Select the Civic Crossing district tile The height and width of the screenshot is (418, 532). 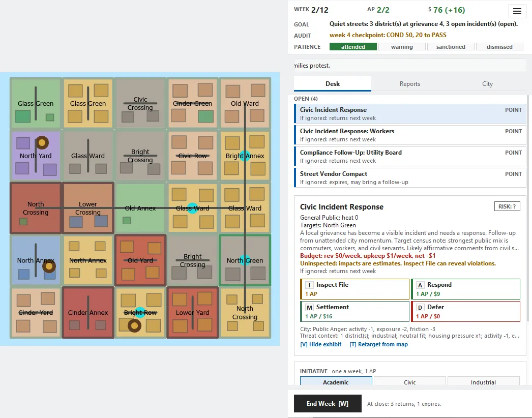coord(140,103)
